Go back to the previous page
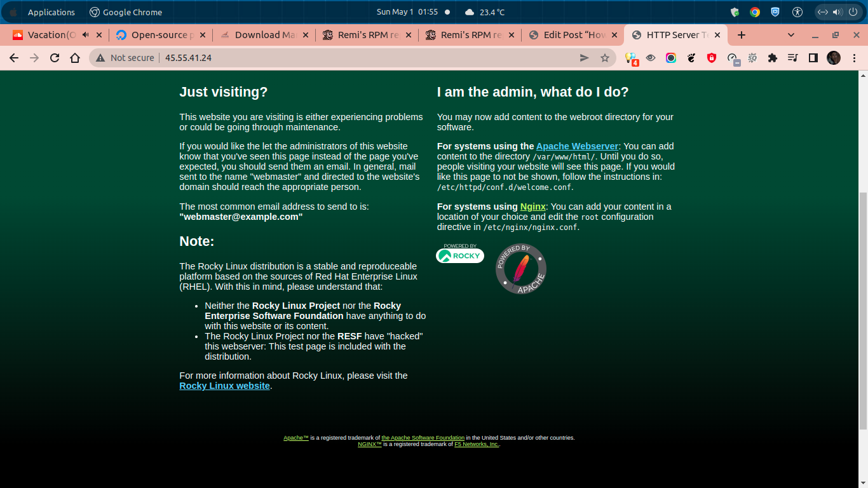Screen dimensions: 868x488 [14, 58]
